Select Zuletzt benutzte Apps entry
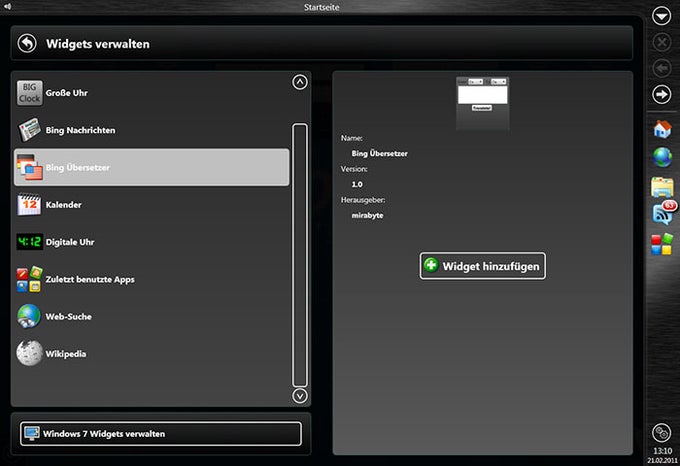The image size is (680, 466). point(152,279)
